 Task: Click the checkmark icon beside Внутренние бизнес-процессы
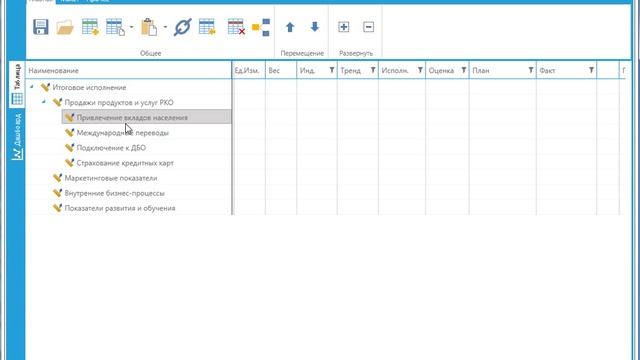[57, 193]
